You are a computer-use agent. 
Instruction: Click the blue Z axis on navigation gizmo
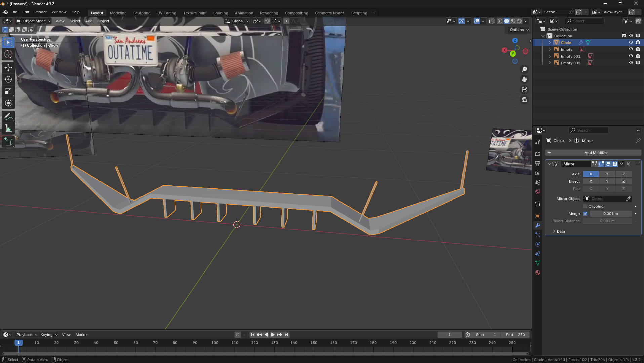(515, 40)
